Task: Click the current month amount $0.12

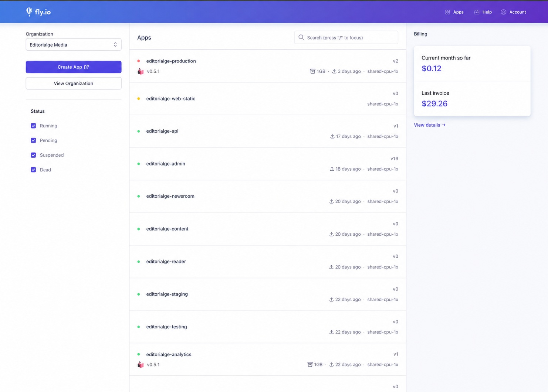Action: [432, 68]
